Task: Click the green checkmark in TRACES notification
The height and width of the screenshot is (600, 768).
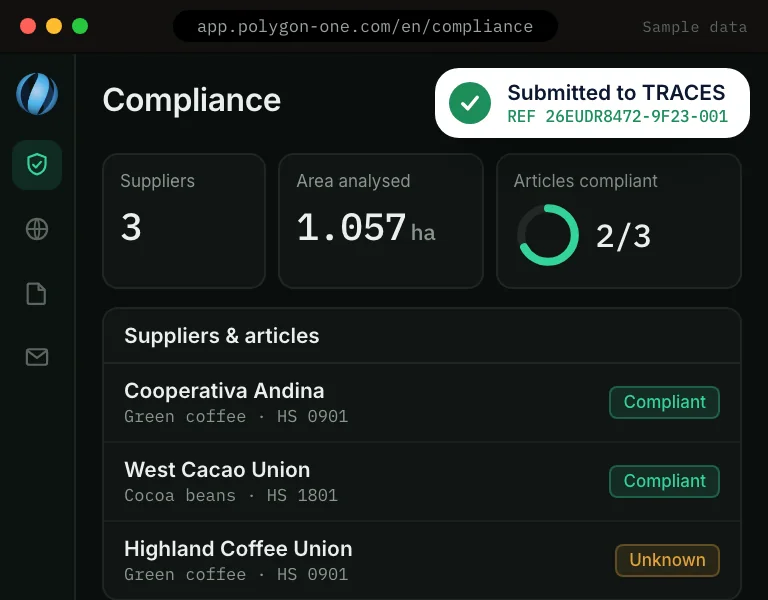Action: (x=470, y=103)
